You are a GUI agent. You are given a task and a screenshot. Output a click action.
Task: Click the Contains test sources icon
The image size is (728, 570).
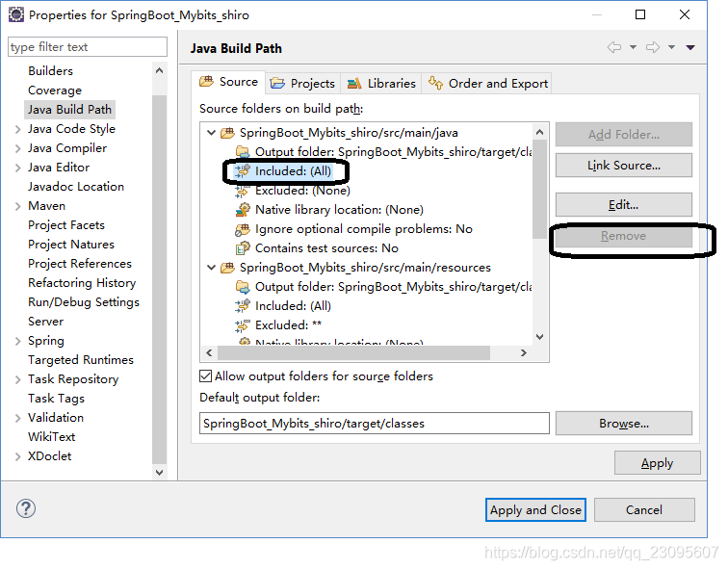coord(243,248)
